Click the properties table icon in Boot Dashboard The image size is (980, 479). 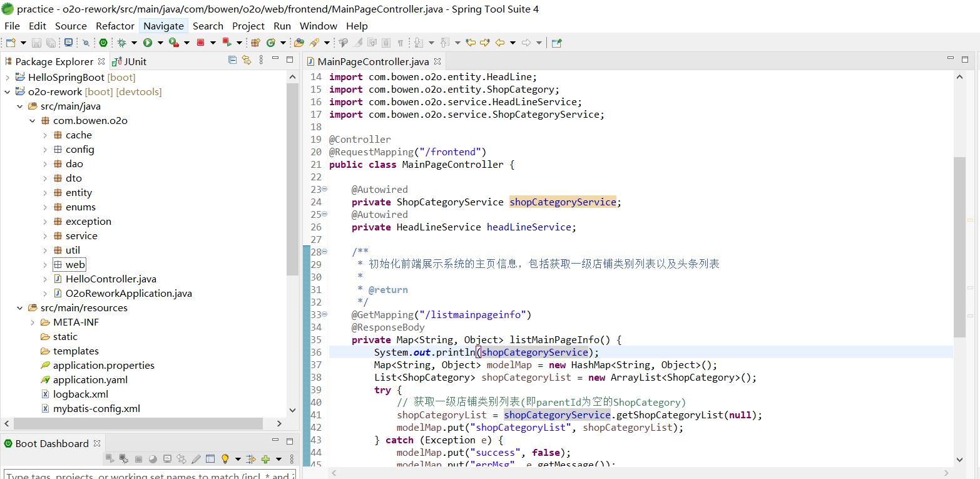pyautogui.click(x=210, y=459)
